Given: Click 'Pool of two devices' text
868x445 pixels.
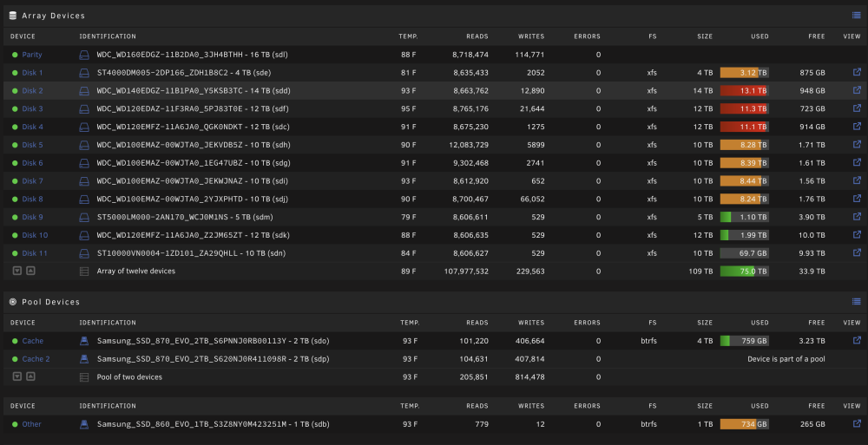Looking at the screenshot, I should tap(129, 377).
